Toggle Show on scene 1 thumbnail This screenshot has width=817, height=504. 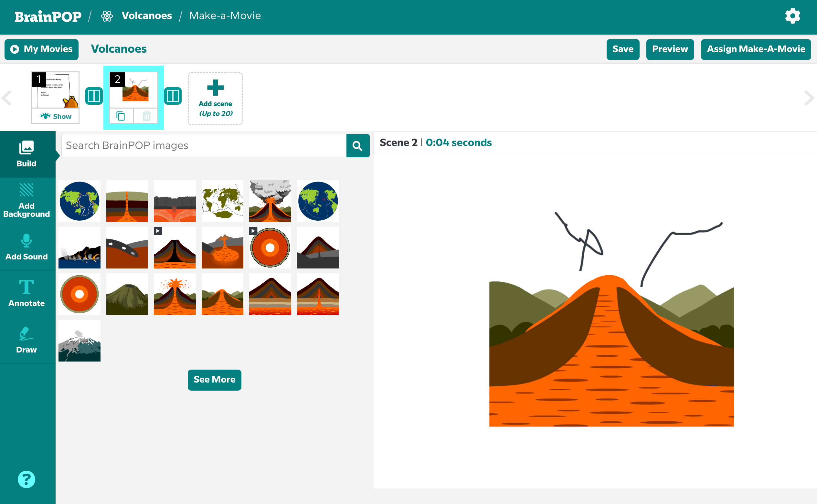tap(55, 116)
